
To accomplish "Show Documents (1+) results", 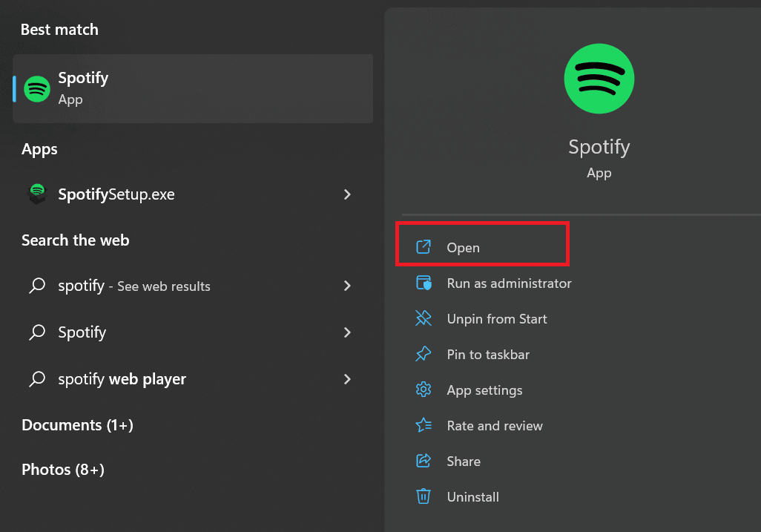I will tap(78, 425).
